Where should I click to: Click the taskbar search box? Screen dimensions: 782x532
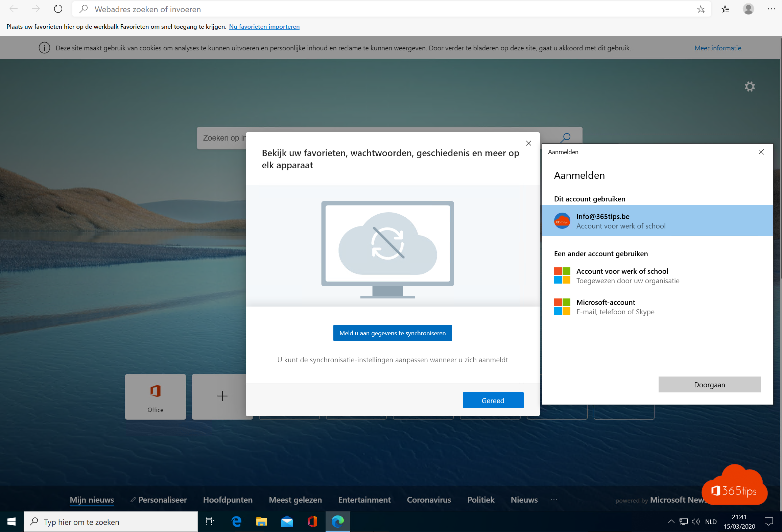pos(111,522)
